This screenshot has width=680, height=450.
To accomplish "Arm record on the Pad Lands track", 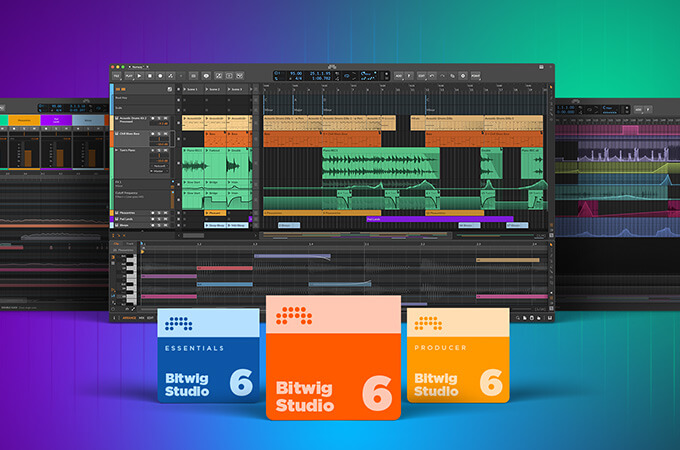I will point(153,219).
